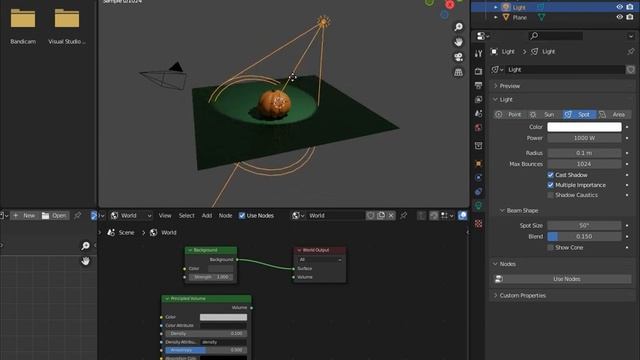Open the Add menu in node editor
The width and height of the screenshot is (640, 360).
point(207,216)
